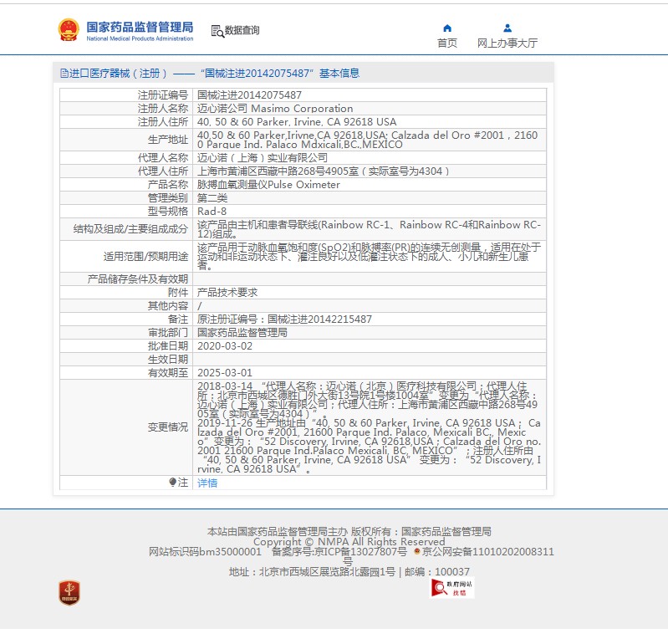Open 数据查询 data query

point(242,30)
